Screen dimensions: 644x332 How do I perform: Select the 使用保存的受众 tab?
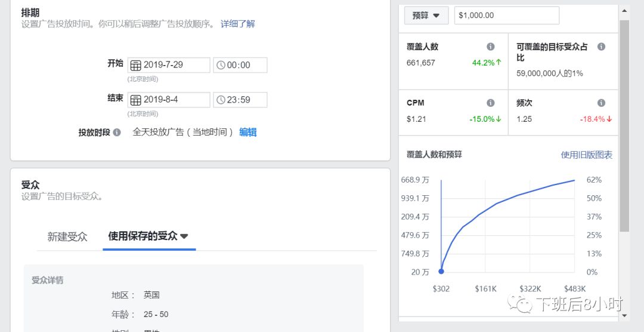point(148,236)
